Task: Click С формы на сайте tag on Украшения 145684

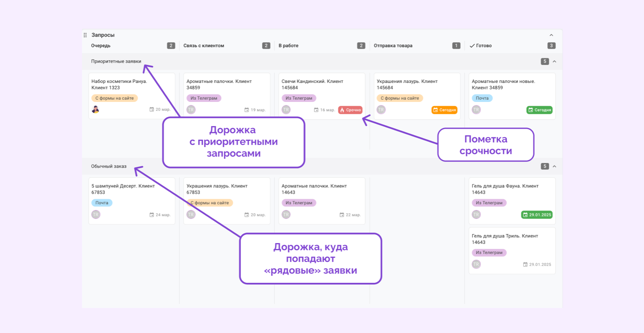Action: (x=400, y=98)
